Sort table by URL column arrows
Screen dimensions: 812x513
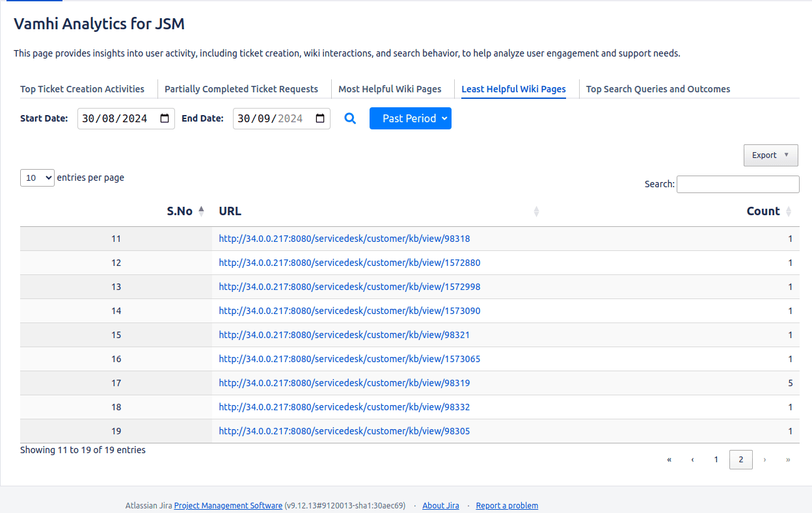pyautogui.click(x=536, y=211)
